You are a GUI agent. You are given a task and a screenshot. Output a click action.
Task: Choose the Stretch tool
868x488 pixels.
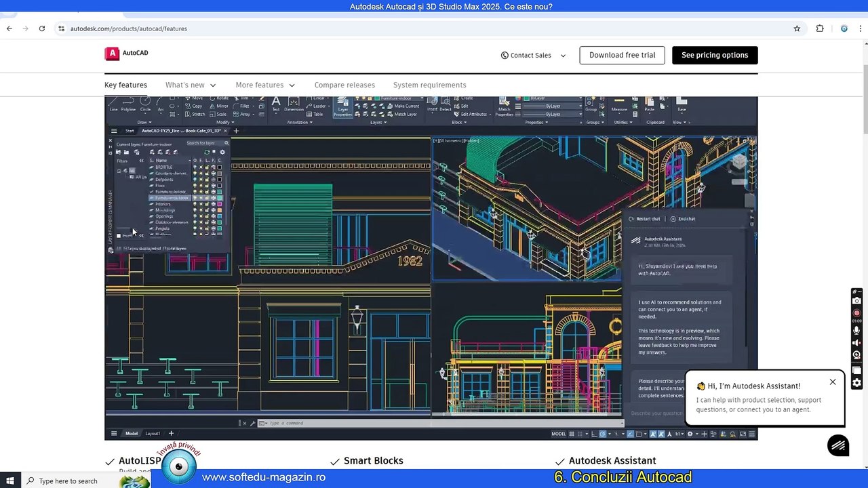pos(195,114)
